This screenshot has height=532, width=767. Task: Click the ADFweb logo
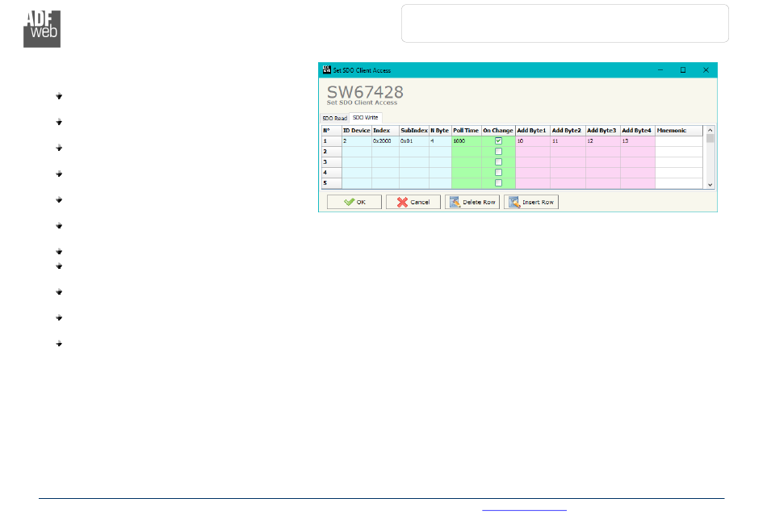tap(41, 29)
